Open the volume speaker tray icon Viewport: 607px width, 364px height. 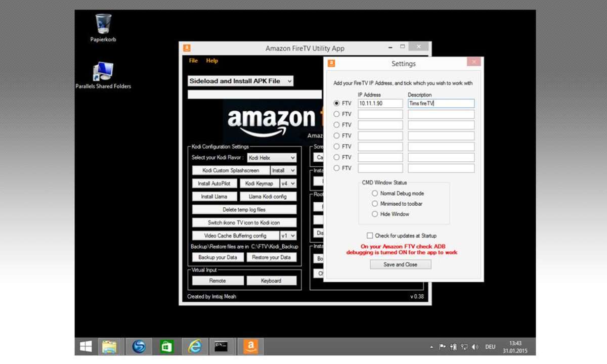click(x=475, y=347)
